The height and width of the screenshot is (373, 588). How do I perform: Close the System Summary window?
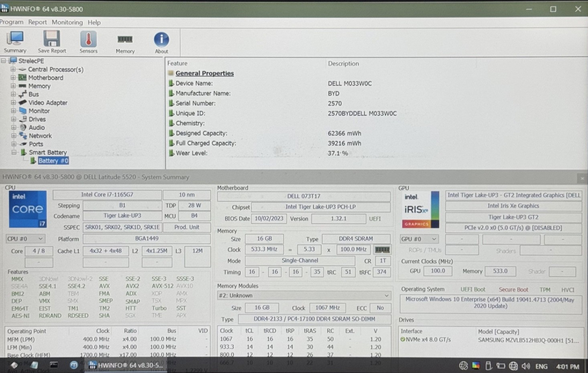[x=582, y=178]
